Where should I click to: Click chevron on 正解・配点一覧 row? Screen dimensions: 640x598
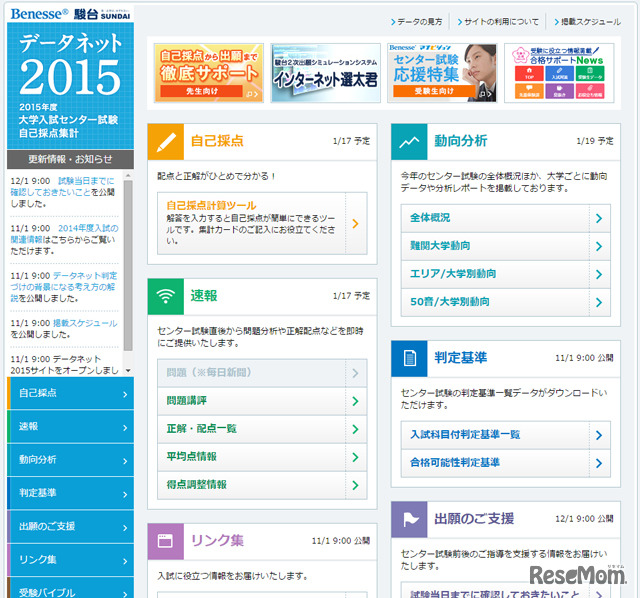[x=356, y=429]
